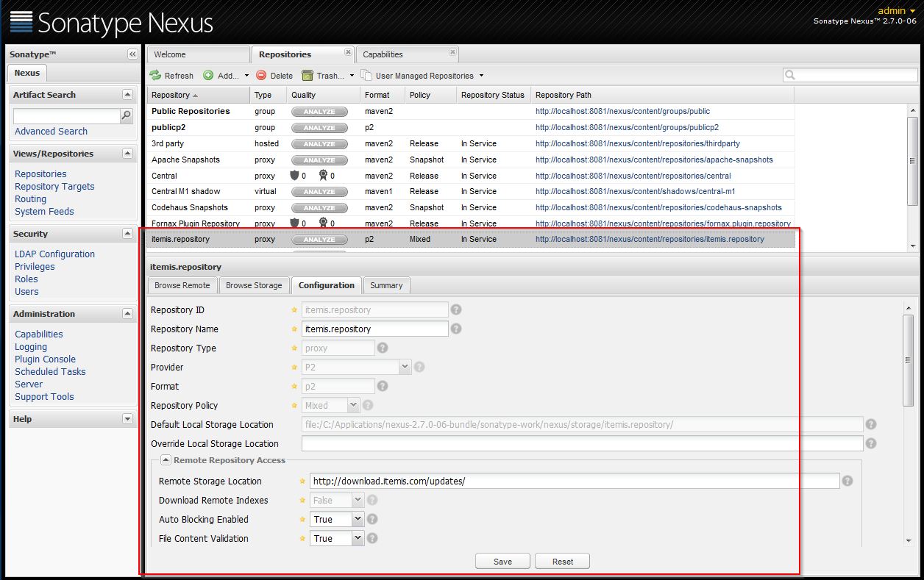Click the Trash toolbar icon
924x580 pixels.
coord(308,75)
